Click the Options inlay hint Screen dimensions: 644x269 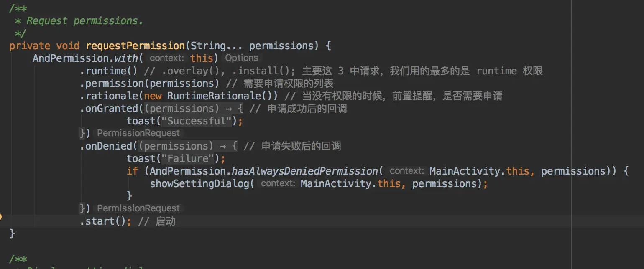[x=242, y=58]
